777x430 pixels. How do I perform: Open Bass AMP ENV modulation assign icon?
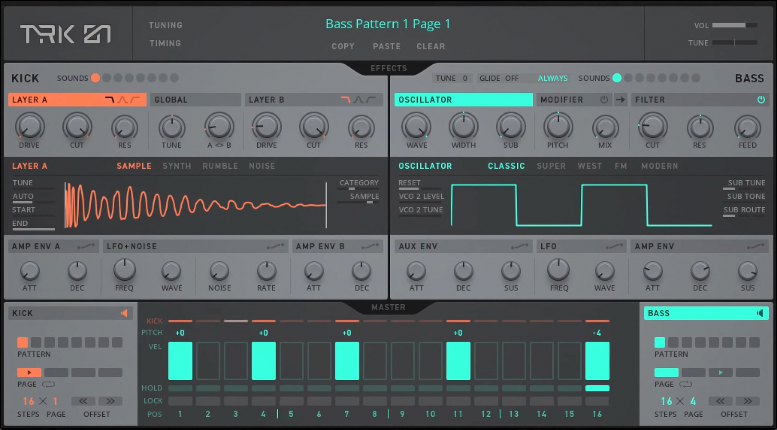pyautogui.click(x=757, y=246)
